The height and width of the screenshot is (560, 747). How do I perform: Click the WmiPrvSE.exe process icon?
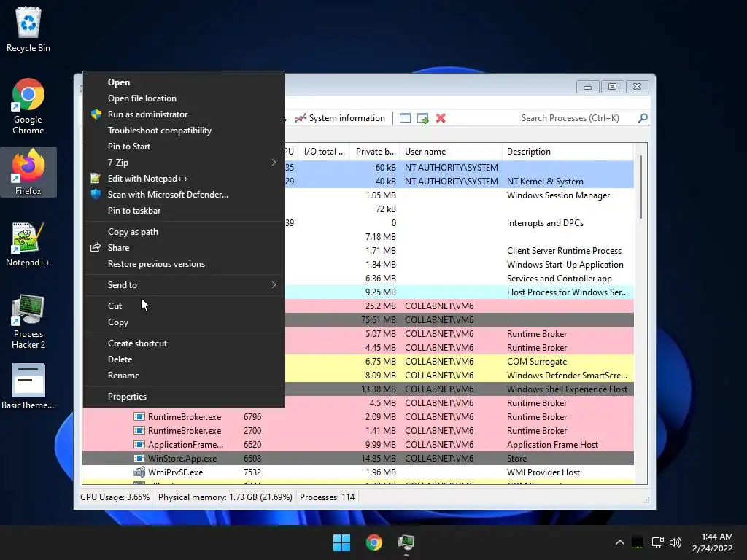pyautogui.click(x=139, y=472)
